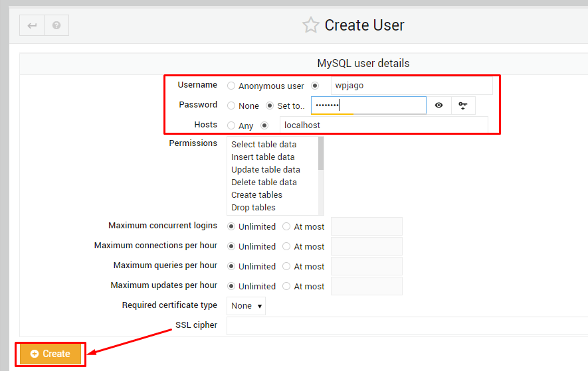Select 'Insert table data' permission
Screen dimensions: 588x371
tap(263, 157)
